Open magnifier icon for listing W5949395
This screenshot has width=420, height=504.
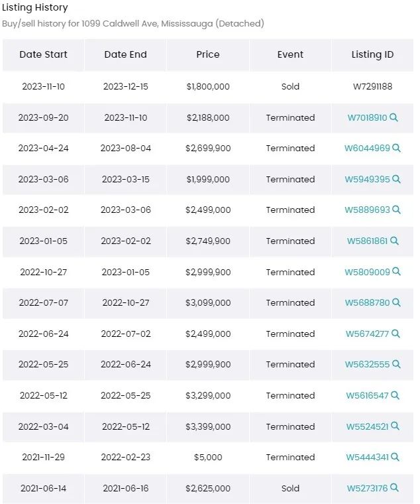click(x=397, y=179)
